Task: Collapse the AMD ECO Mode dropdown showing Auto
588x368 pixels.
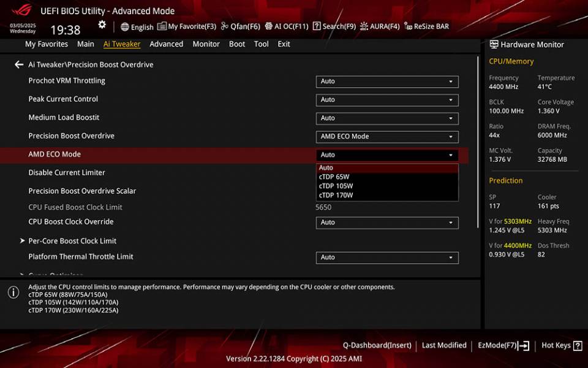Action: coord(387,155)
